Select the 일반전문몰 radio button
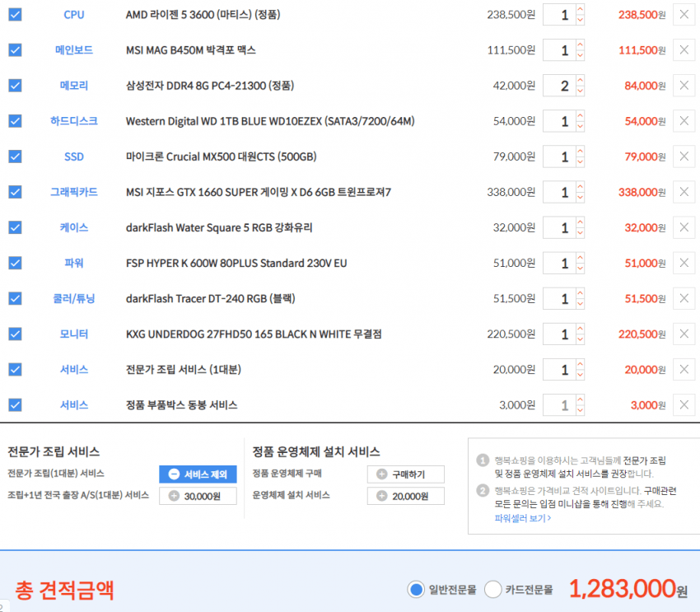 coord(416,589)
